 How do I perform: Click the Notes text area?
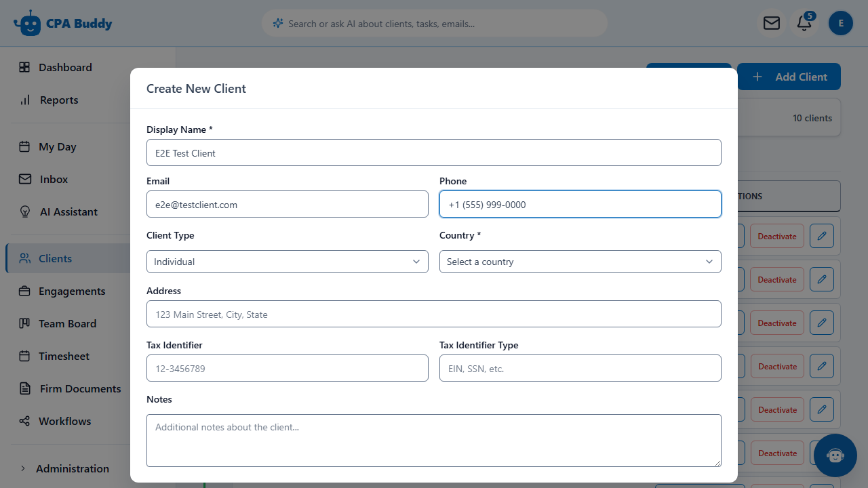(x=434, y=441)
